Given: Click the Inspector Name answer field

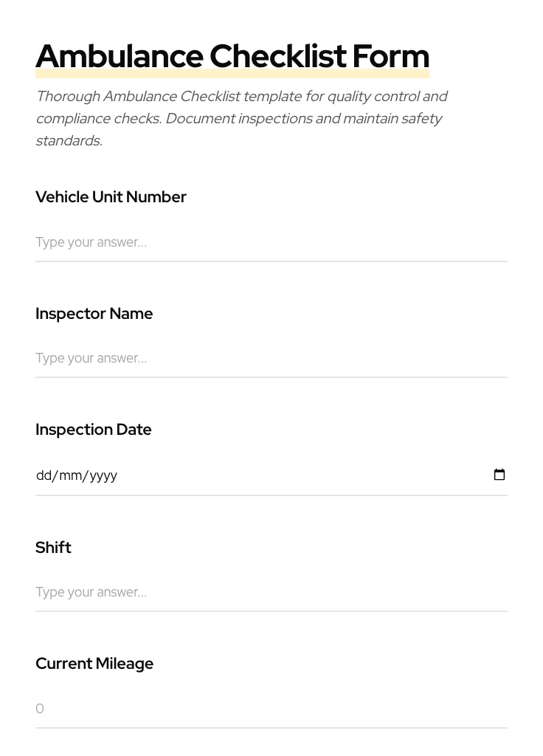Looking at the screenshot, I should [x=221, y=358].
